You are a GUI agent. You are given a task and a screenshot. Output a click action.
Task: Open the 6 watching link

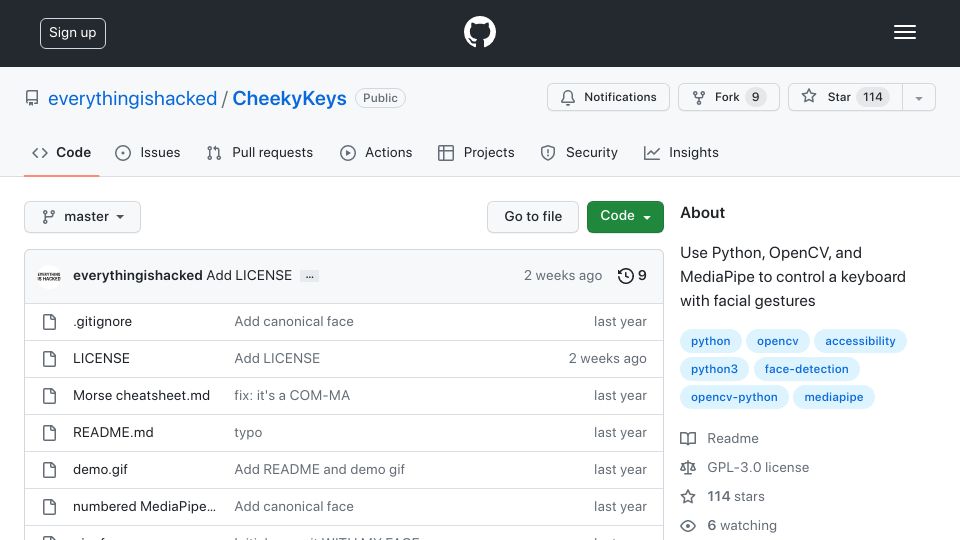pyautogui.click(x=729, y=525)
